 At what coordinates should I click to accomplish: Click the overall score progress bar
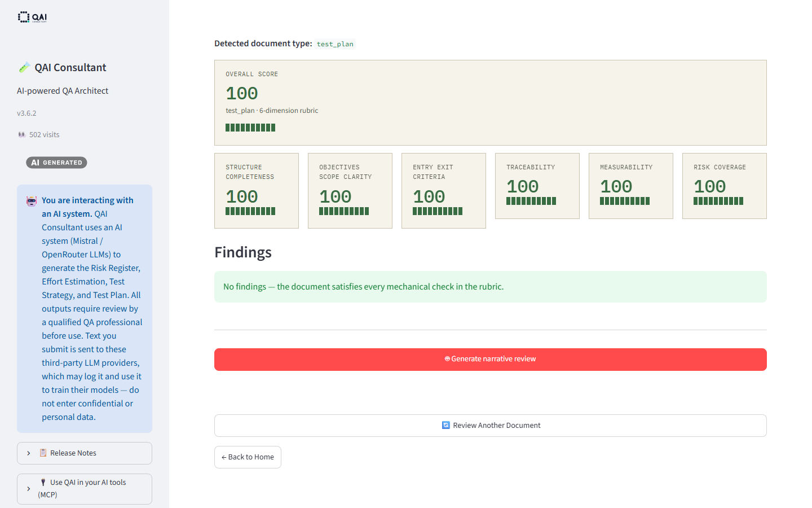[250, 128]
